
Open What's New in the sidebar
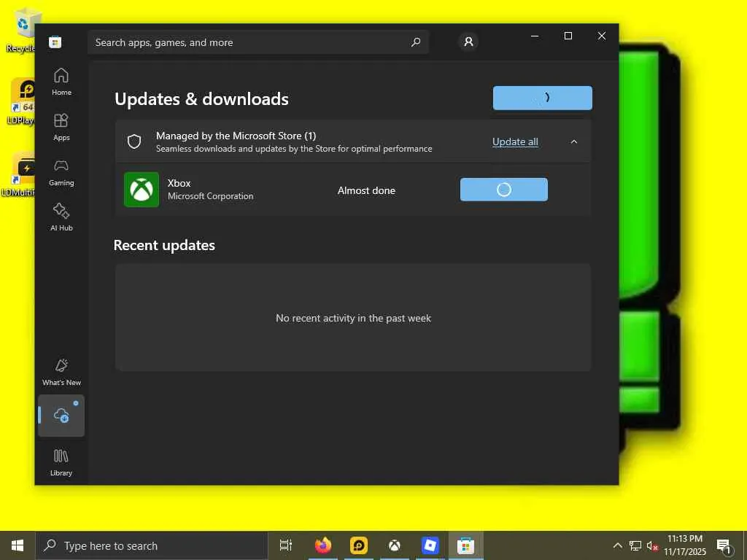pyautogui.click(x=61, y=372)
